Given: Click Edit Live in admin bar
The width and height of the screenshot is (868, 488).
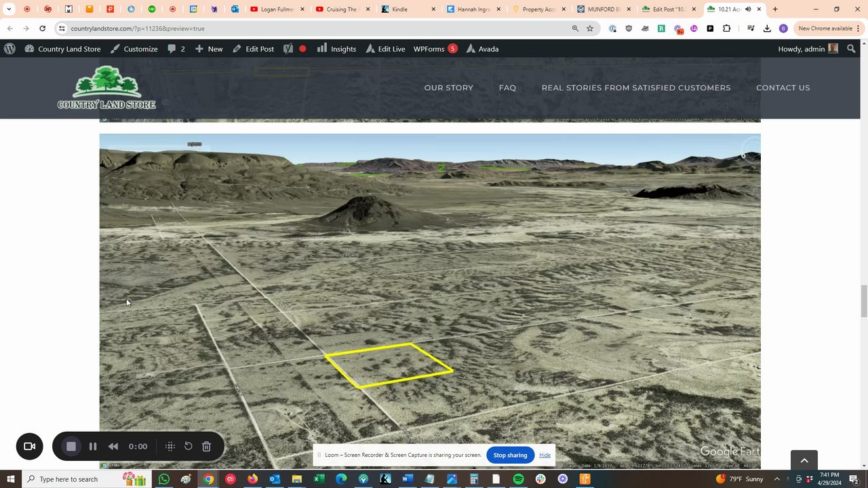Looking at the screenshot, I should (x=385, y=49).
